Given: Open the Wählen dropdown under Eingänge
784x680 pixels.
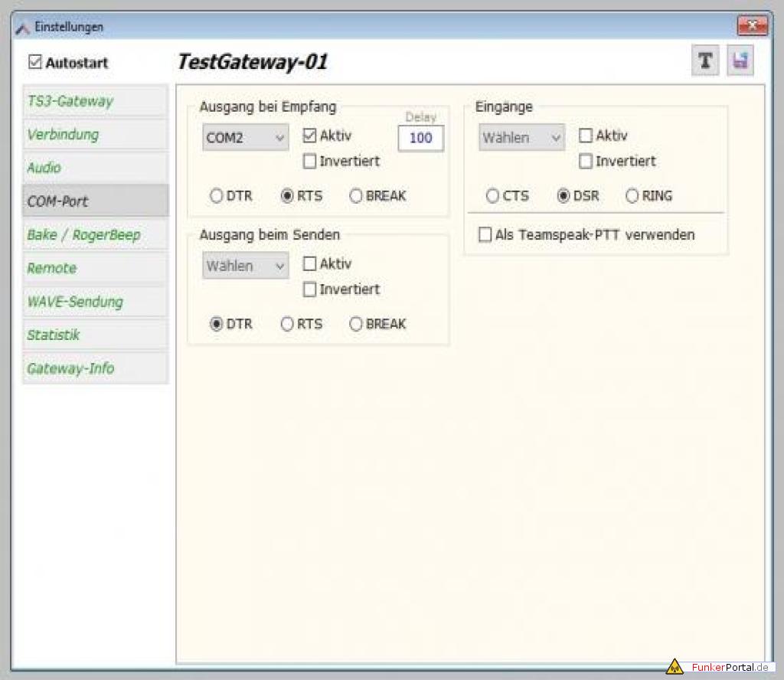Looking at the screenshot, I should (x=521, y=139).
